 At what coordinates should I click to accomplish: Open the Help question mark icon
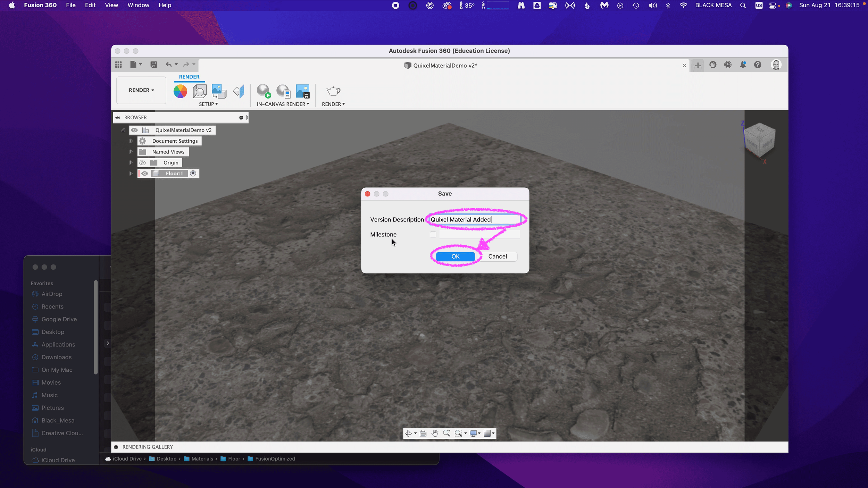[758, 65]
